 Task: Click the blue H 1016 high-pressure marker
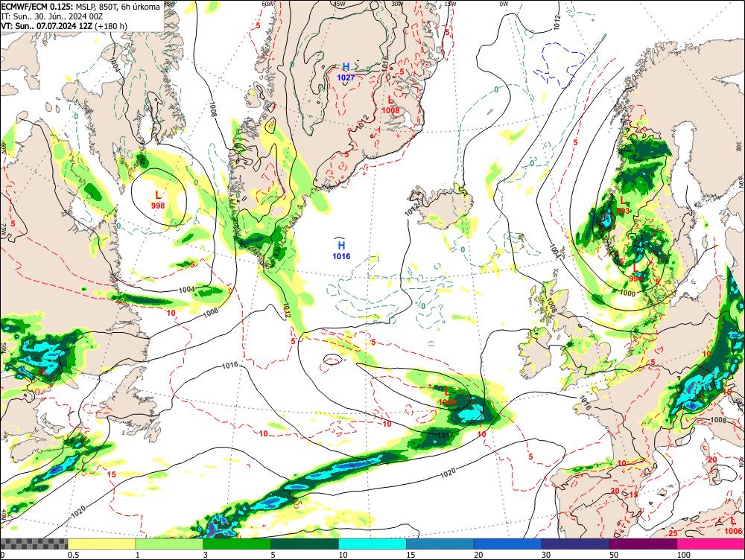(x=341, y=250)
